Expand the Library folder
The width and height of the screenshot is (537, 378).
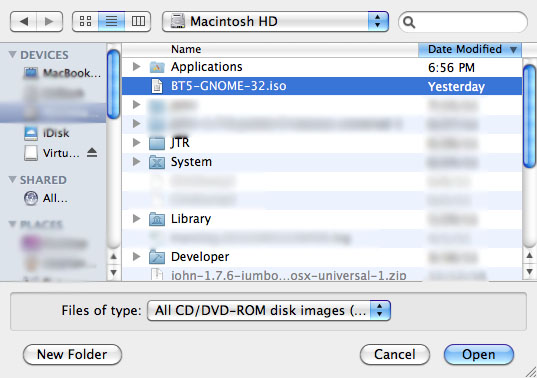pos(136,218)
